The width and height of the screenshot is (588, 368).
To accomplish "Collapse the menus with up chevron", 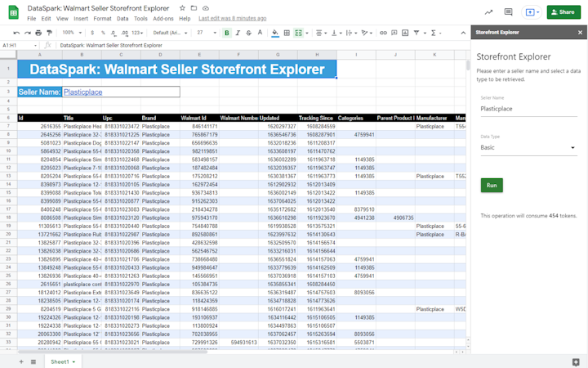I will coord(463,33).
